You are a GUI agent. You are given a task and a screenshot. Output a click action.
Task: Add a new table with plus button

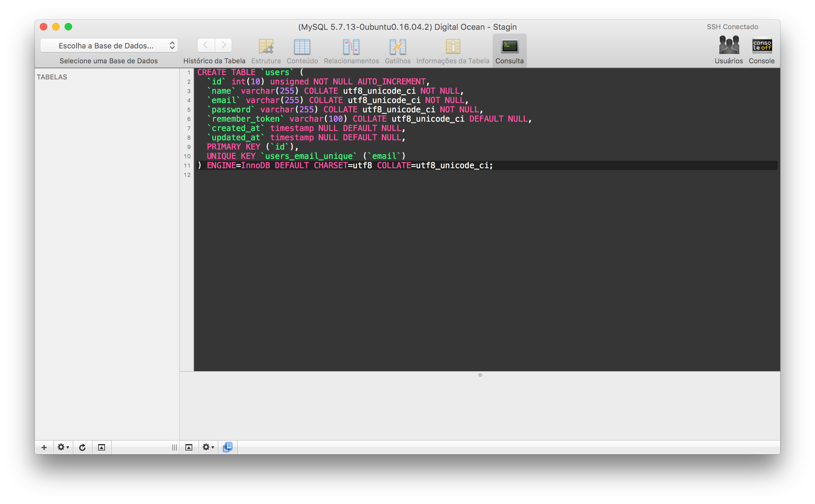[x=44, y=447]
